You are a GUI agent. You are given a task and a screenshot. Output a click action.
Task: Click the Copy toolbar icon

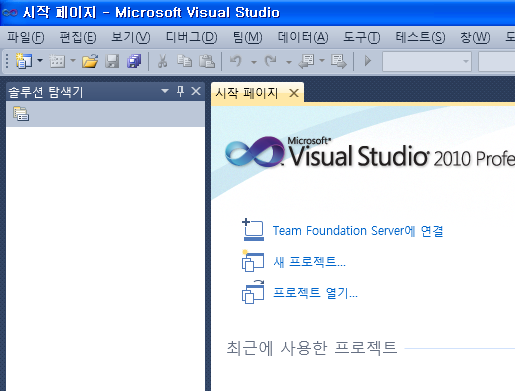tap(184, 61)
